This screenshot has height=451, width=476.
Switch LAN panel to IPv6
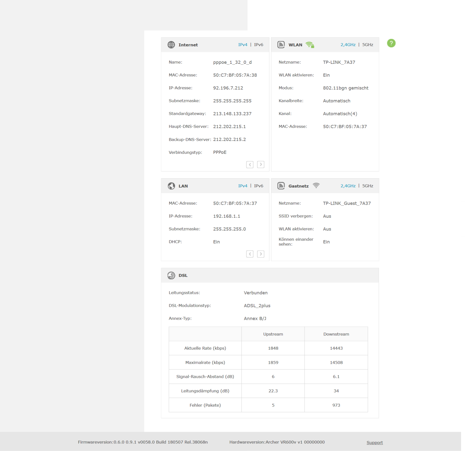[x=258, y=186]
